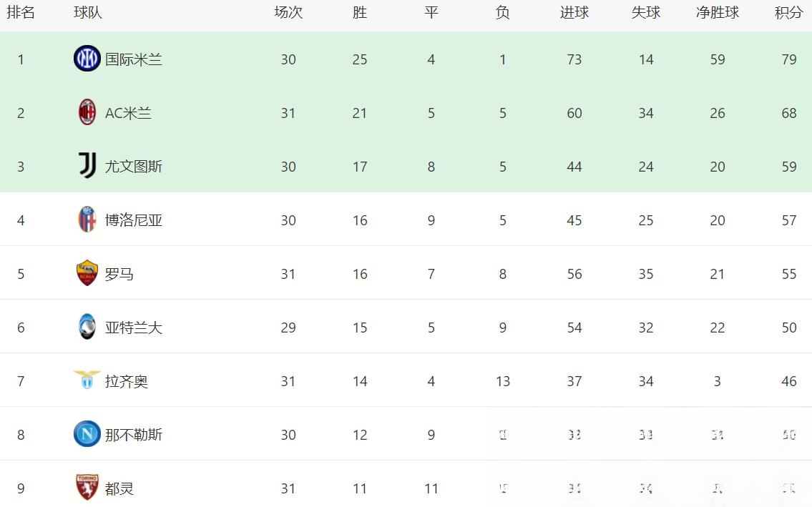Click the Torino bull crest
This screenshot has width=812, height=507.
(87, 487)
